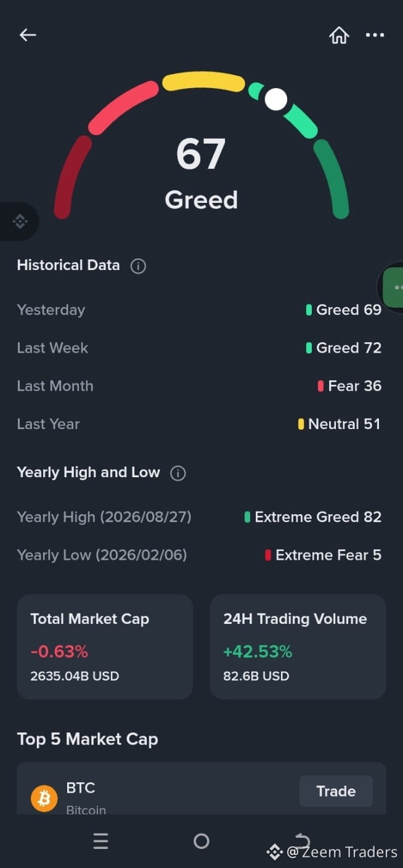403x868 pixels.
Task: Tap the yellow neutral gauge segment
Action: pos(203,81)
